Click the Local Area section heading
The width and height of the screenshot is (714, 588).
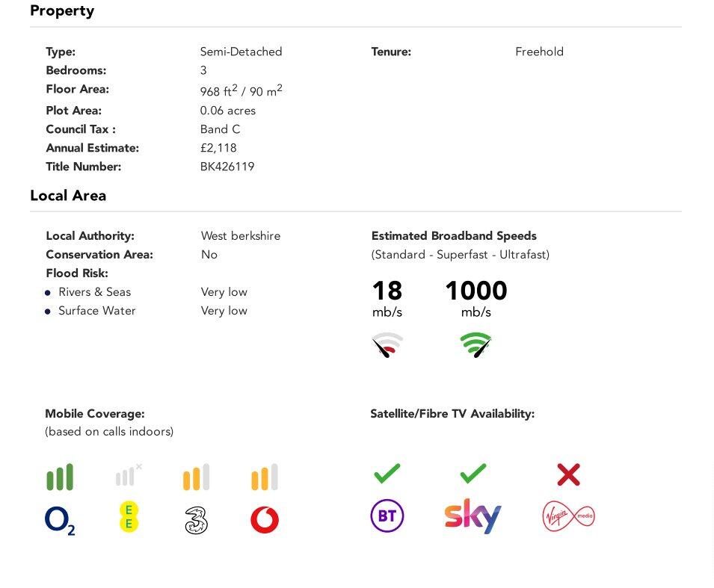(68, 196)
